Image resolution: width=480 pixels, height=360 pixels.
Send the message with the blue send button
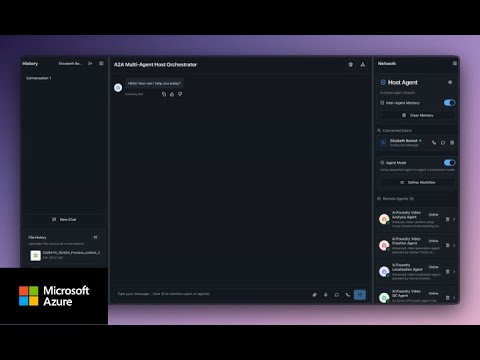coord(360,295)
